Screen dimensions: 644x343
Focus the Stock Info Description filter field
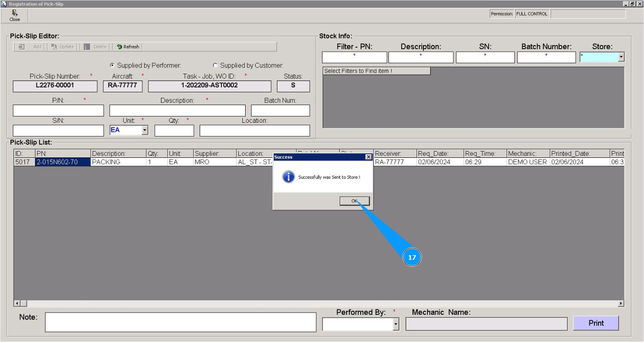point(421,57)
